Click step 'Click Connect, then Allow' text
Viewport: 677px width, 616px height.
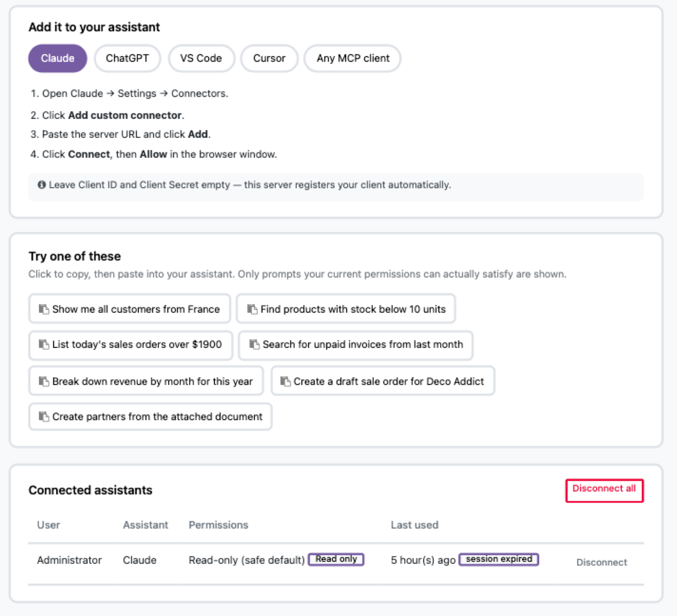[x=154, y=154]
